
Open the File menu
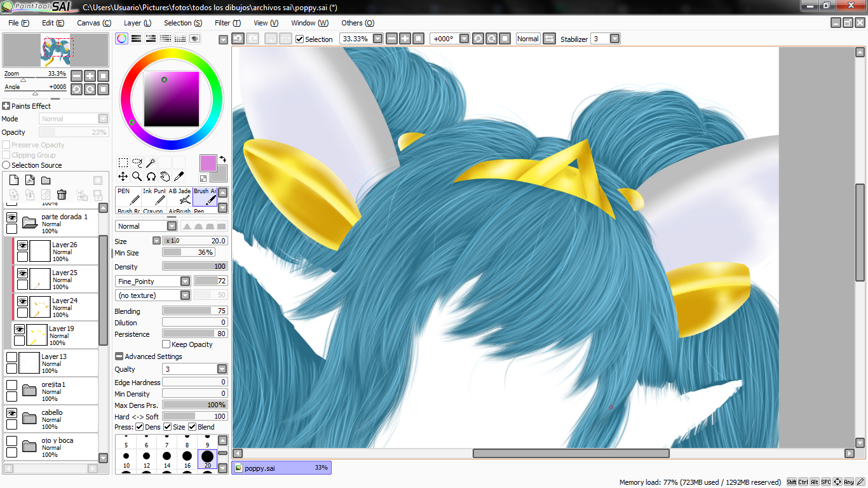coord(19,23)
